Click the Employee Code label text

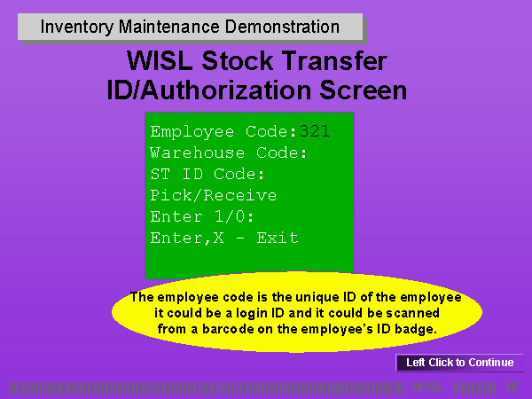[224, 131]
